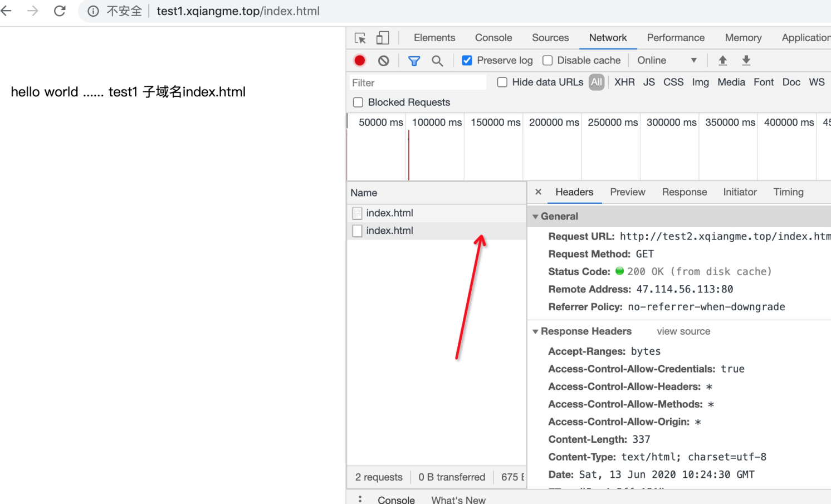Select the All filter type button
The width and height of the screenshot is (831, 504).
[597, 82]
